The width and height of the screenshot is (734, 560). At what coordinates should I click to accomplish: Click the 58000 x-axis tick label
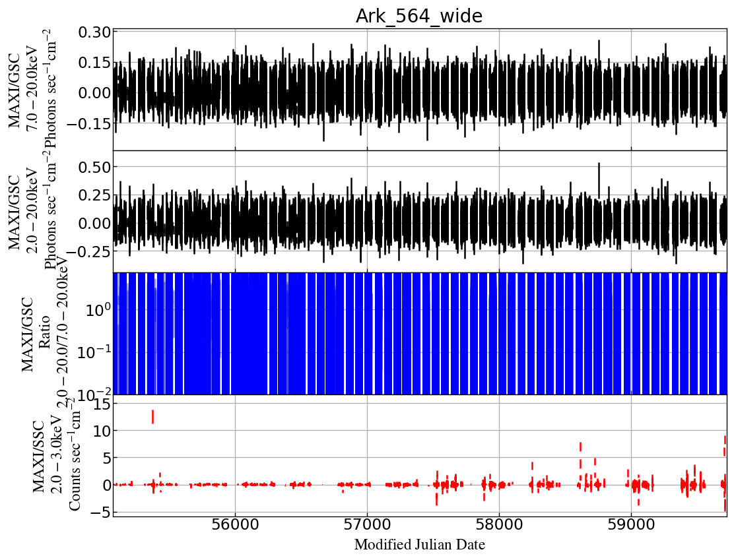[x=499, y=524]
